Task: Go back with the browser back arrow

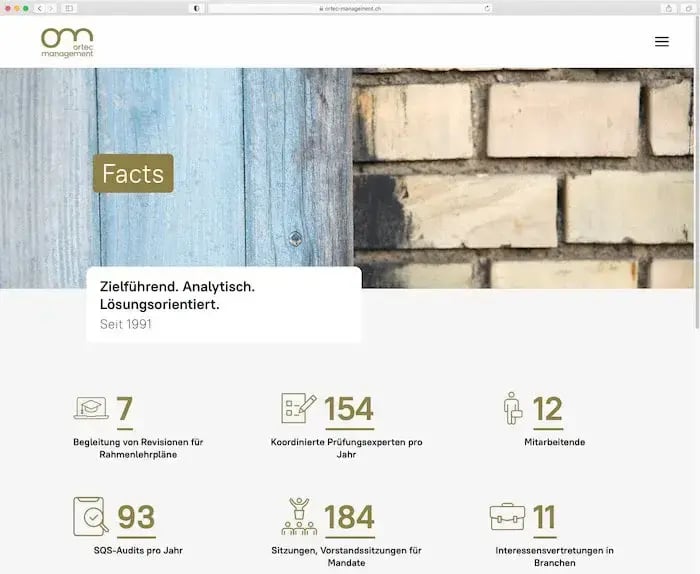Action: (39, 8)
